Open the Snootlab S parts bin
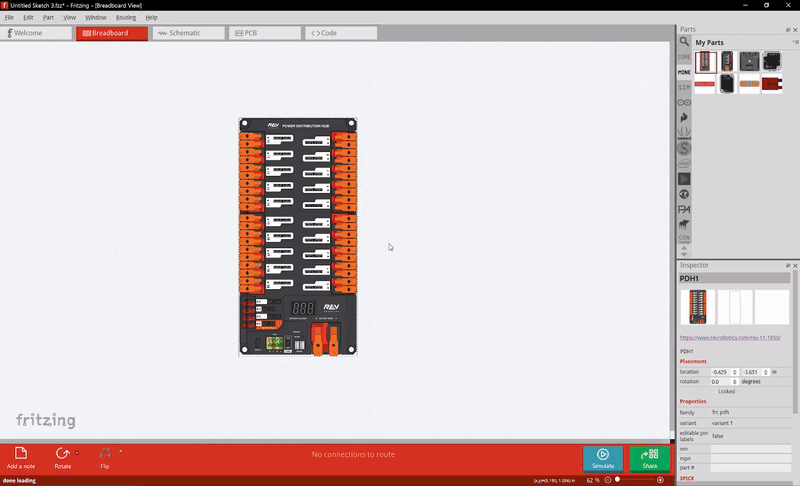The height and width of the screenshot is (486, 800). point(684,148)
